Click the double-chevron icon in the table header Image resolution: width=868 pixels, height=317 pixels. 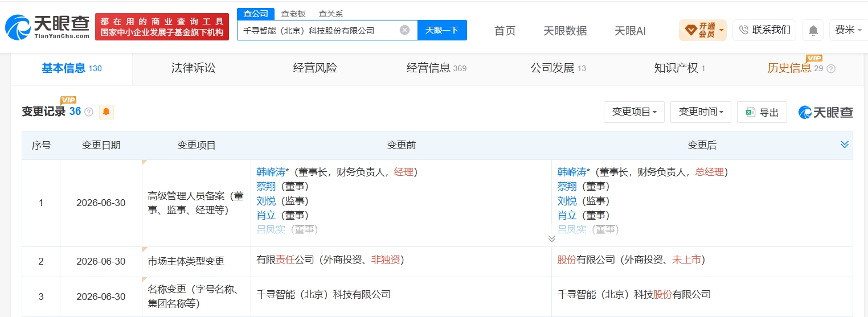(845, 145)
